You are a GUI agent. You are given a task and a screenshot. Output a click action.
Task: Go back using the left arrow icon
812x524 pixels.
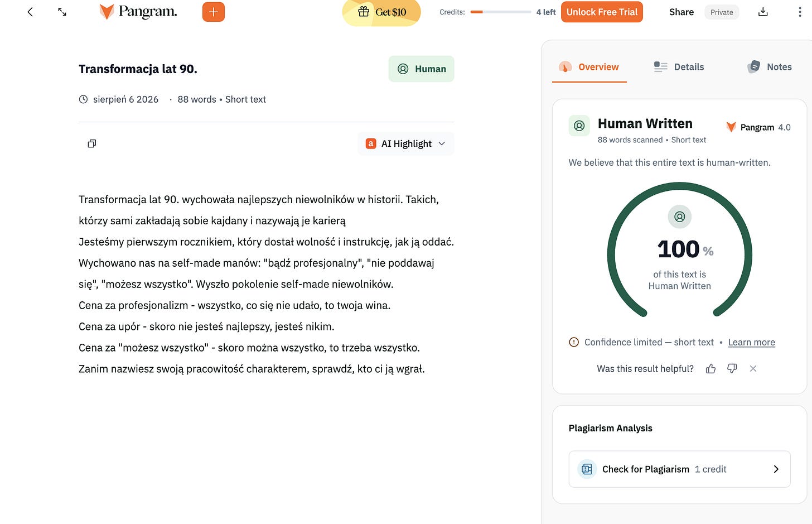30,12
